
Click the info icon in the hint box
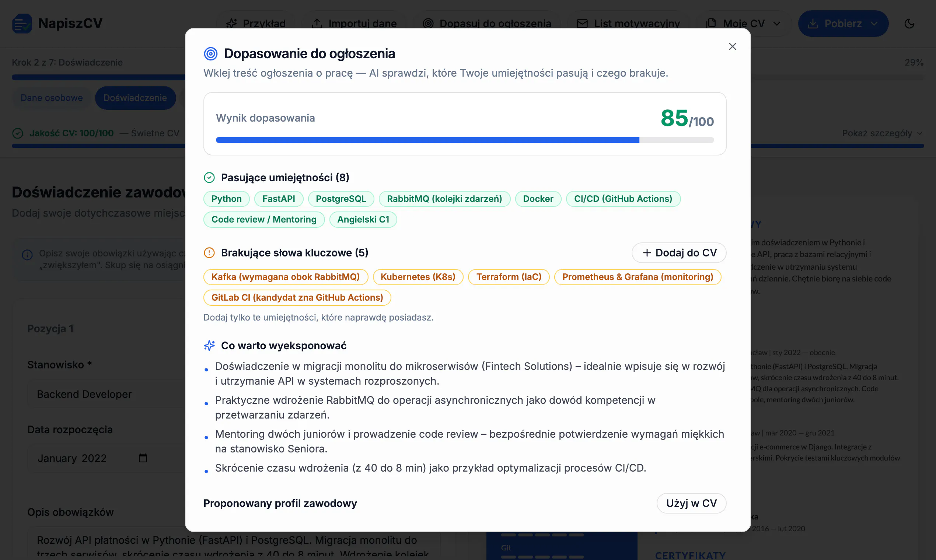coord(27,255)
